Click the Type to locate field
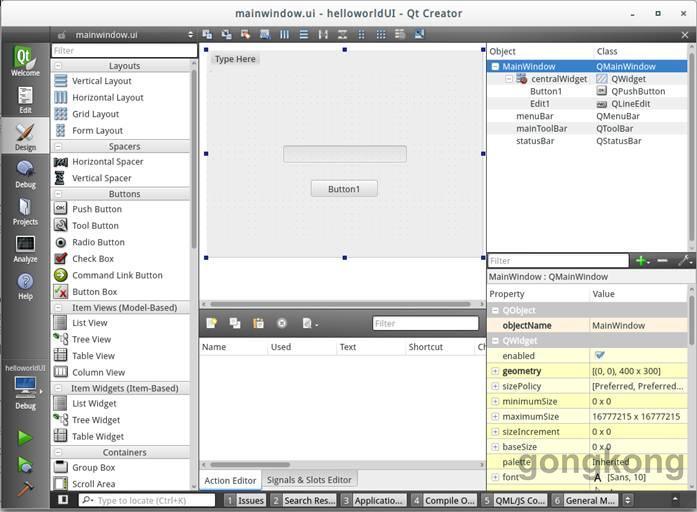This screenshot has height=512, width=697. [148, 500]
